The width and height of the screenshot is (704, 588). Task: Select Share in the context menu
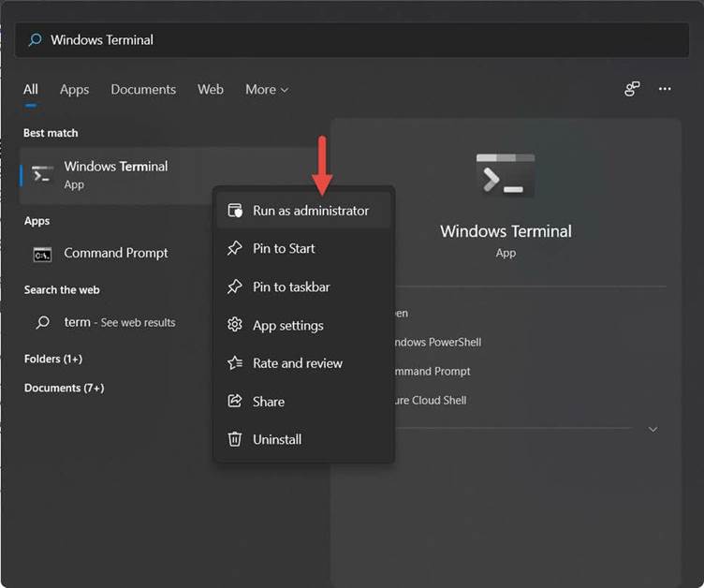pyautogui.click(x=303, y=401)
